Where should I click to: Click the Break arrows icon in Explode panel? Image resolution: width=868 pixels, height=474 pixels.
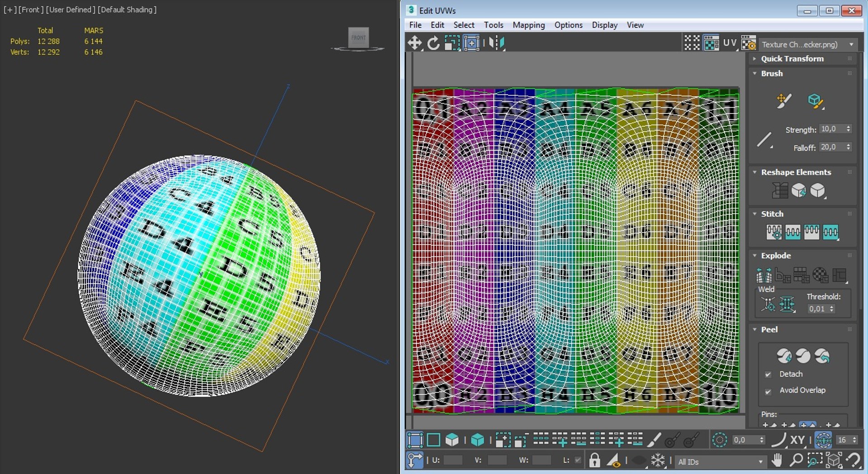click(764, 275)
